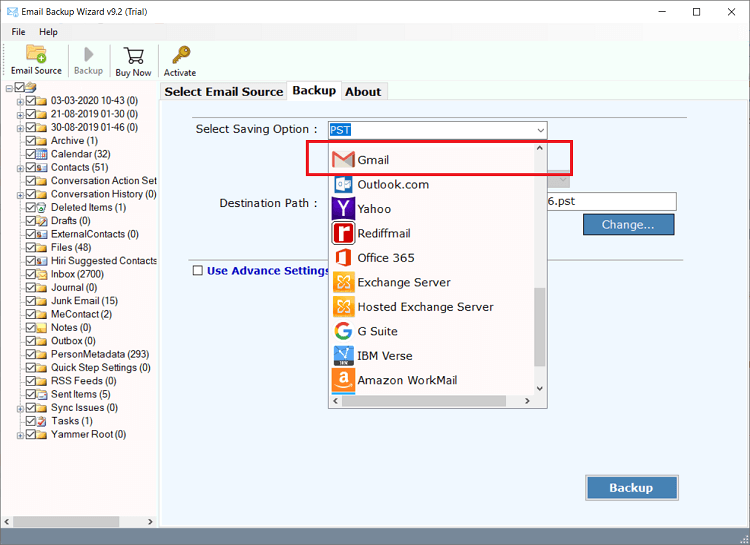750x545 pixels.
Task: Select Hiri Suggested Contacts row
Action: pyautogui.click(x=104, y=261)
